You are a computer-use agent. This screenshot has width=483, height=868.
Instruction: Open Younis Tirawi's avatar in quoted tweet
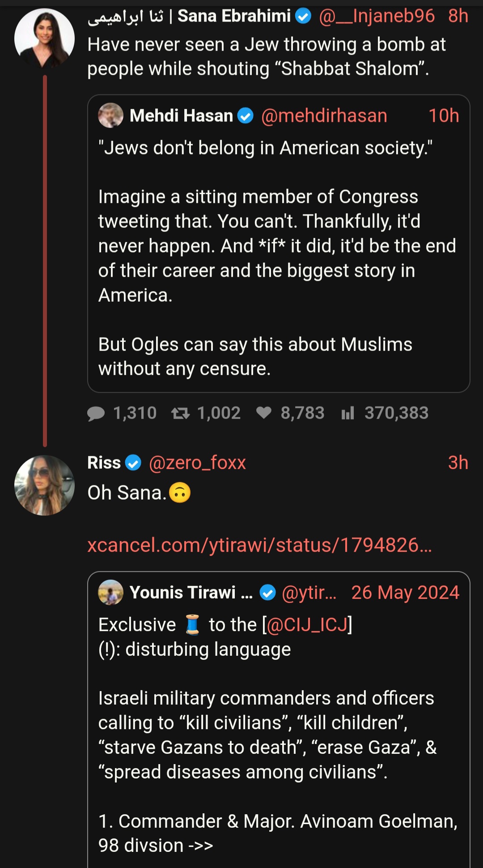(x=110, y=592)
